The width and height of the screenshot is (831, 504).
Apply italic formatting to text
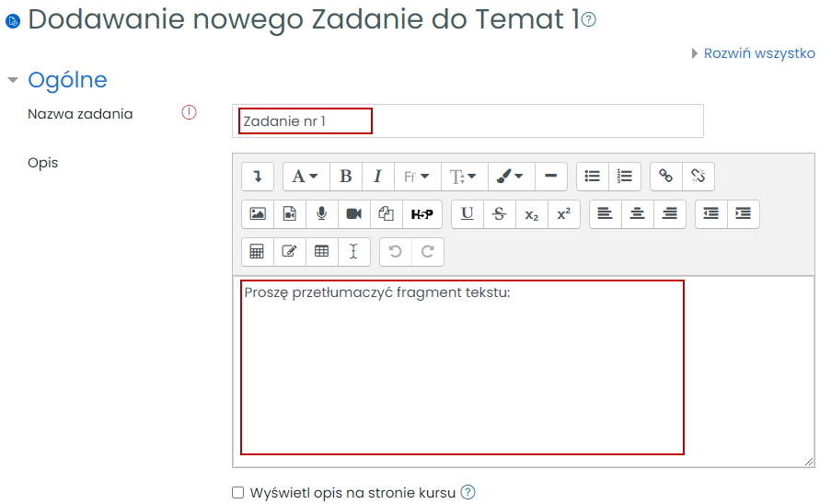point(377,176)
